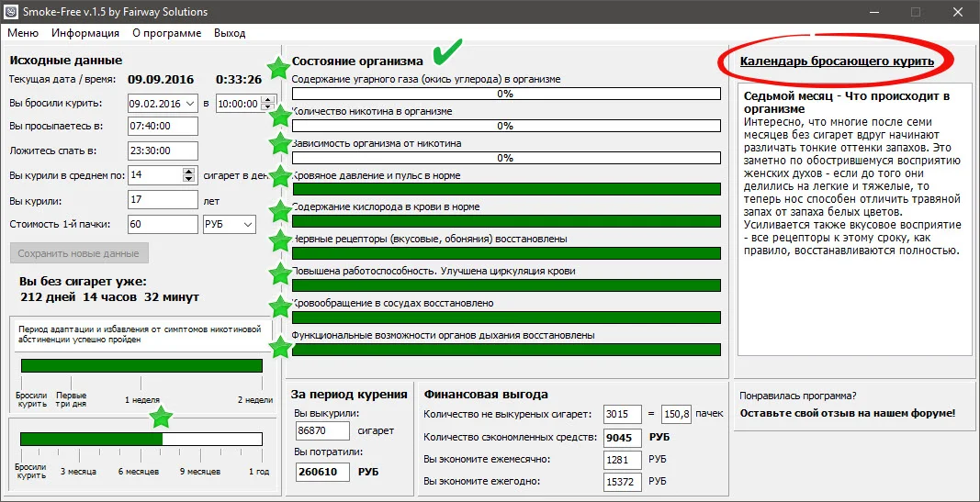
Task: Click the Вы выкурили field 86870
Action: (x=321, y=430)
